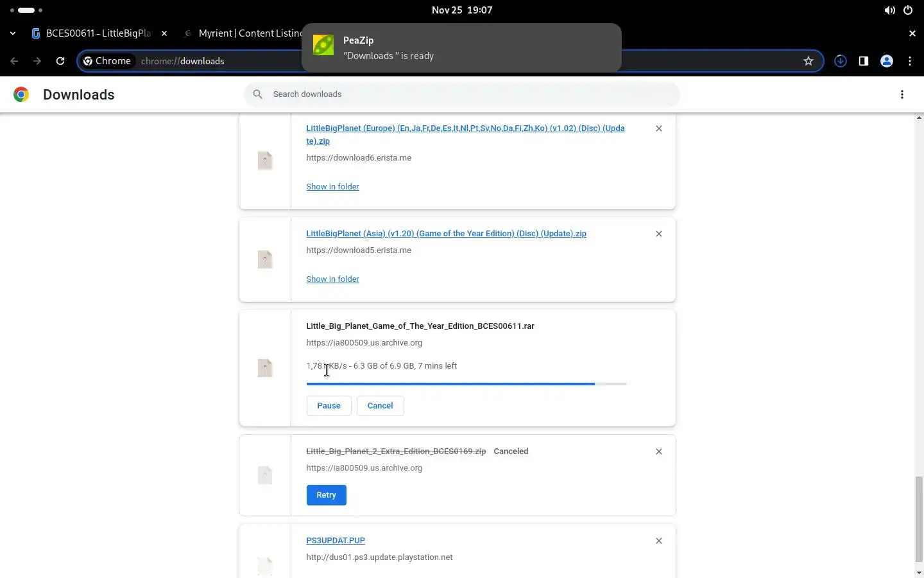Close the Chrome window
The width and height of the screenshot is (924, 578).
click(912, 33)
